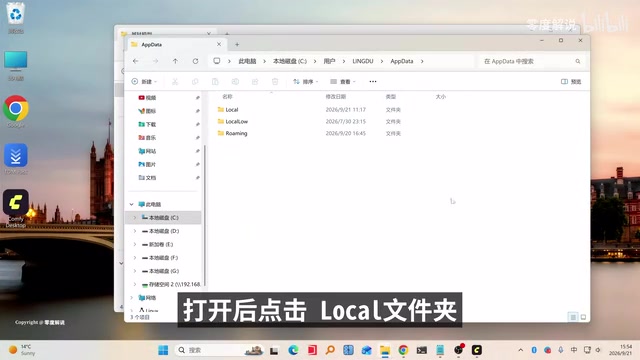640x360 pixels.
Task: Click the Copy icon in toolbar
Action: point(195,82)
